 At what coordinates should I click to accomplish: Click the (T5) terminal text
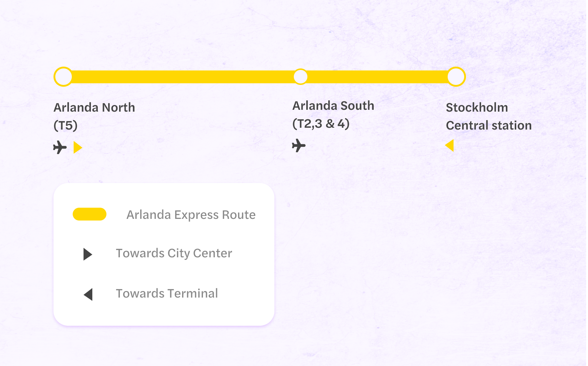pyautogui.click(x=66, y=126)
